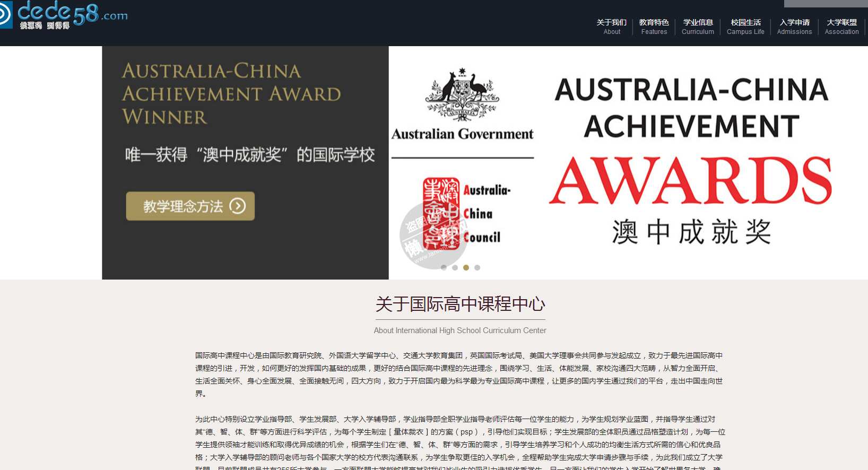The image size is (868, 470).
Task: Go to 学业信息 Curriculum page
Action: coord(698,27)
